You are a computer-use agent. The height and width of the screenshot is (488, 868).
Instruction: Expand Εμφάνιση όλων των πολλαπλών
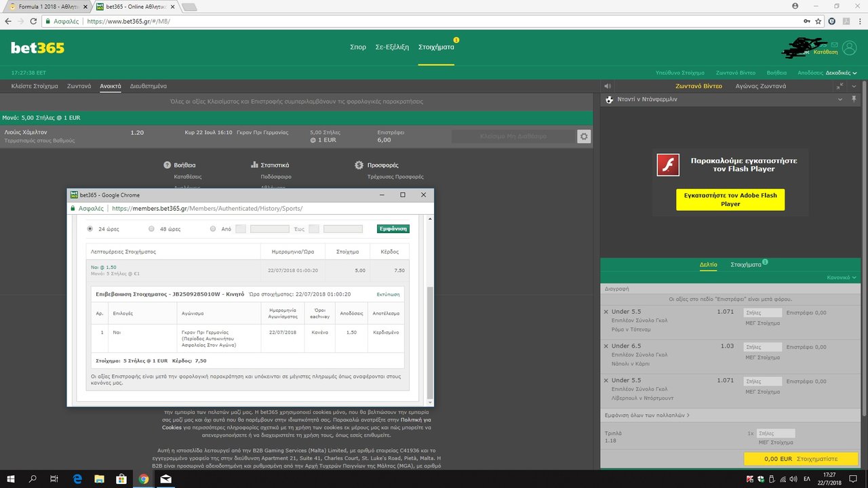point(647,415)
